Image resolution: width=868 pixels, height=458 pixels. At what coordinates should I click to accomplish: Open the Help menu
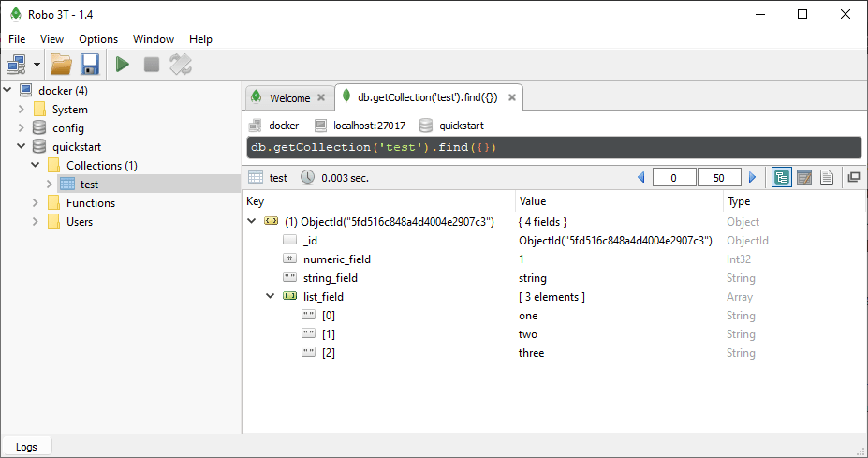tap(200, 39)
